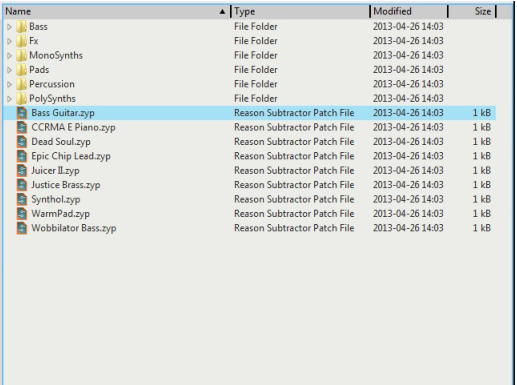This screenshot has width=517, height=385.
Task: Sort by the Modified column header
Action: coord(409,11)
